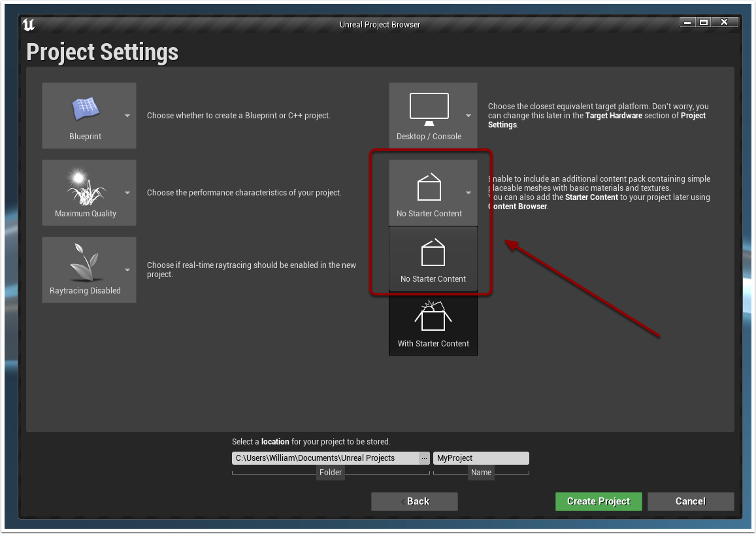756x534 pixels.
Task: Maximize the Unreal Project Browser window
Action: point(704,22)
